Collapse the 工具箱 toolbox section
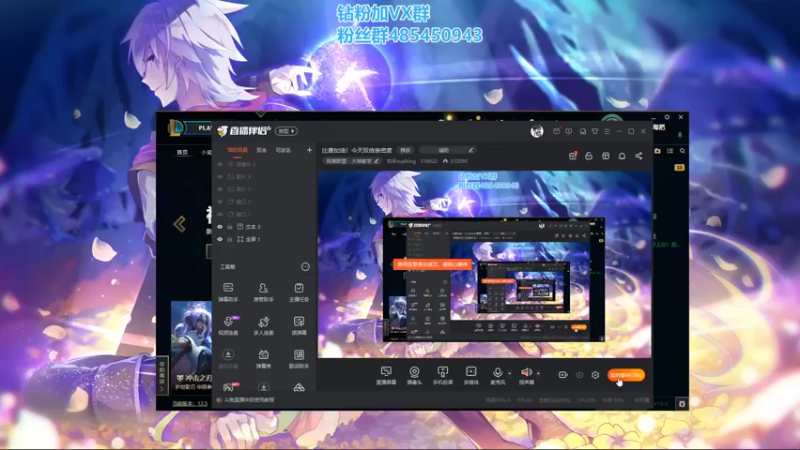The image size is (800, 450). [x=305, y=267]
